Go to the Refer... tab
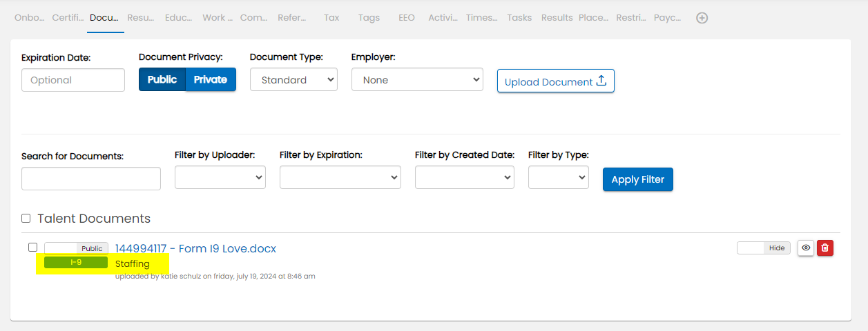 pyautogui.click(x=292, y=18)
